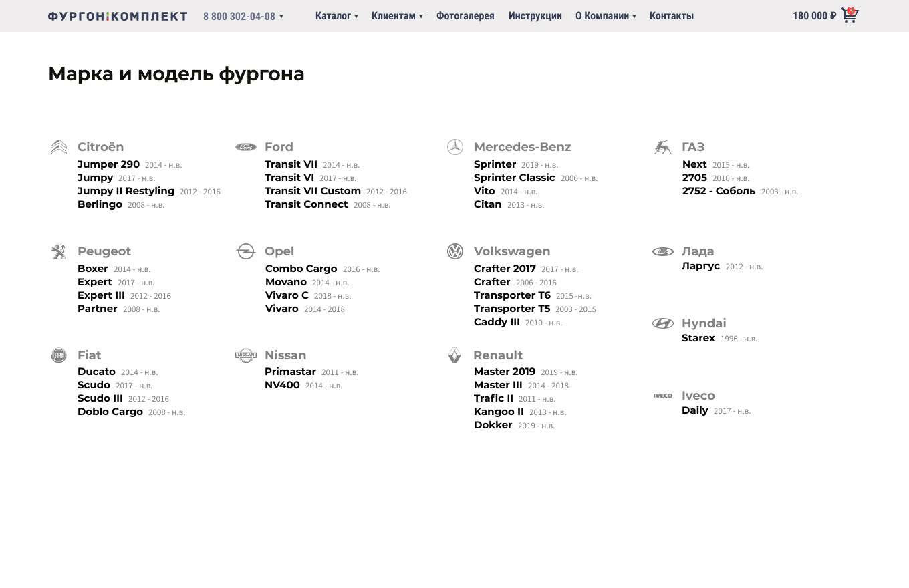Image resolution: width=909 pixels, height=588 pixels.
Task: Select Hyundai Starex model
Action: pos(698,338)
